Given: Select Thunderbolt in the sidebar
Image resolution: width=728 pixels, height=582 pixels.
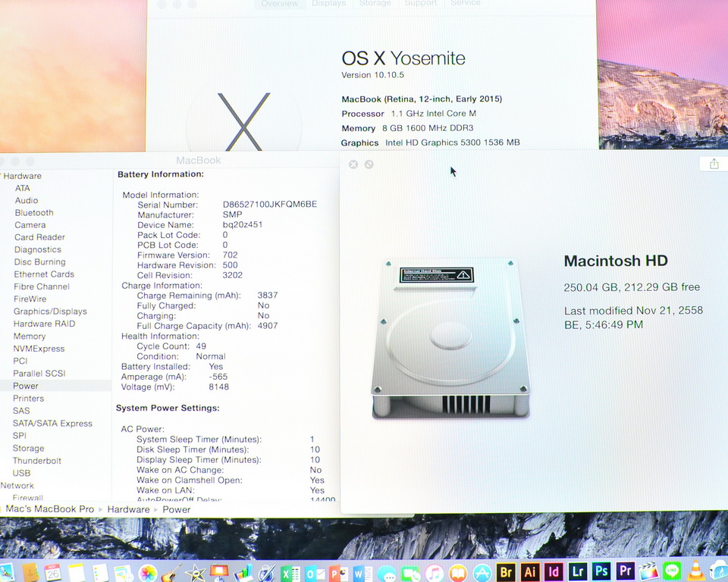Looking at the screenshot, I should coord(36,461).
